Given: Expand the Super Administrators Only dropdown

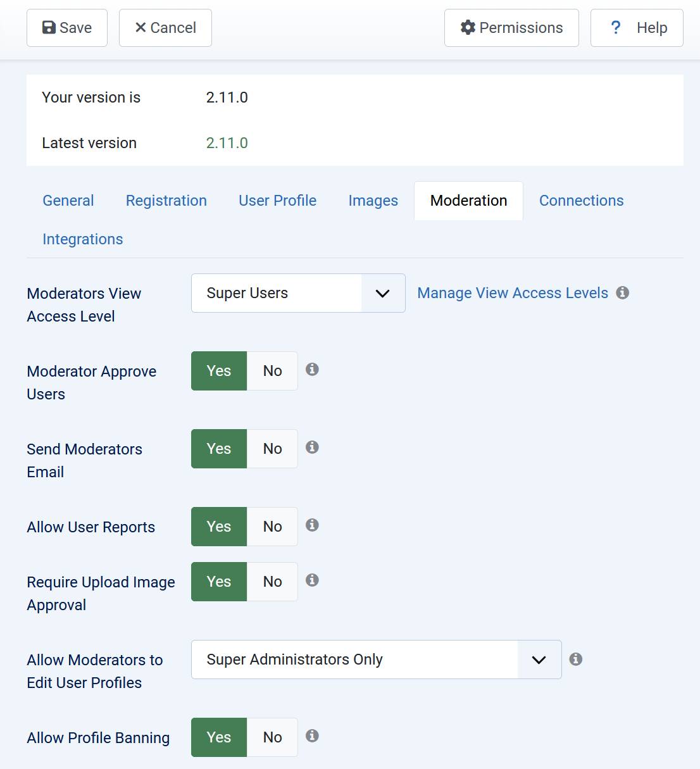Looking at the screenshot, I should click(376, 660).
